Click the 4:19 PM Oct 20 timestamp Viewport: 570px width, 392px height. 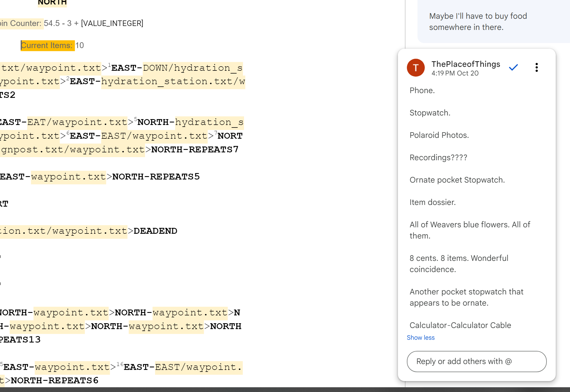pos(455,73)
